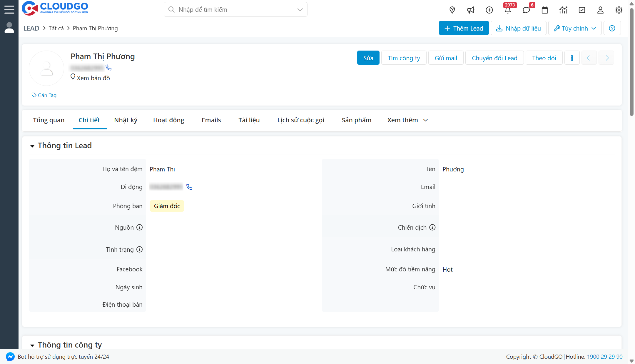Click the quick create plus-circle icon
Viewport: 635px width, 364px height.
point(489,10)
